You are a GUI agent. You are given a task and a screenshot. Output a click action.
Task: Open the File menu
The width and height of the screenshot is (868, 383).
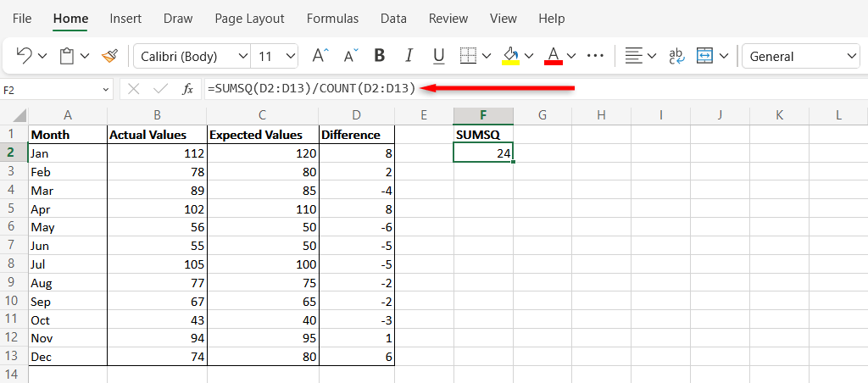pyautogui.click(x=23, y=18)
